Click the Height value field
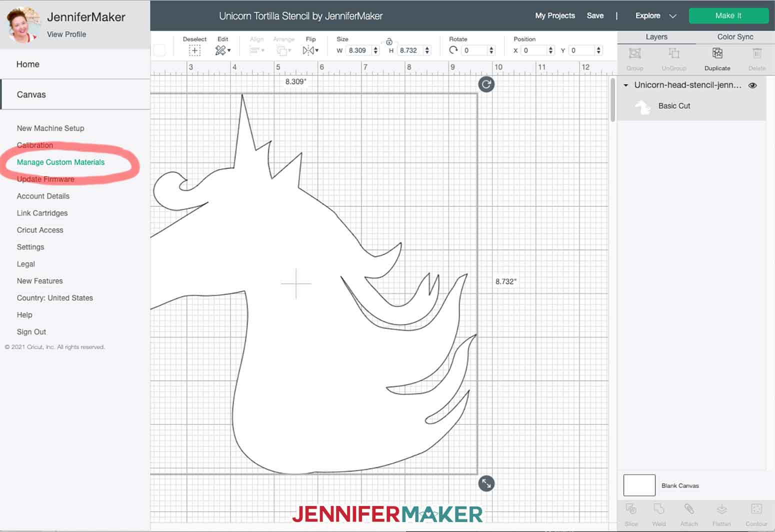775x532 pixels. [x=409, y=50]
